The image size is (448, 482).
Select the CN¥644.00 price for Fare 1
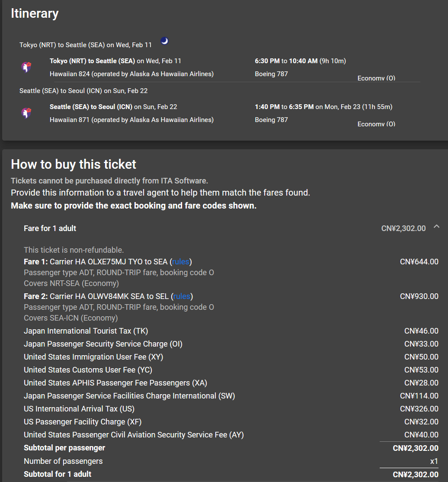point(419,262)
